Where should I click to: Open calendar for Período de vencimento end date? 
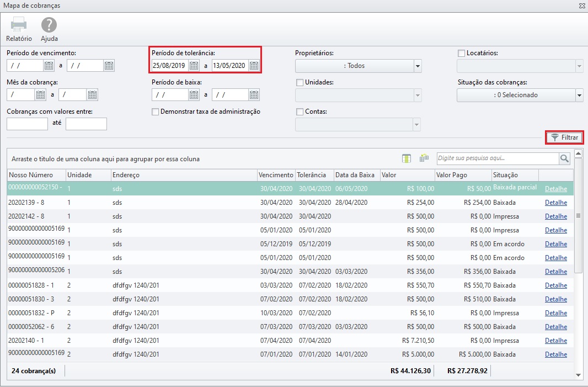coord(109,66)
